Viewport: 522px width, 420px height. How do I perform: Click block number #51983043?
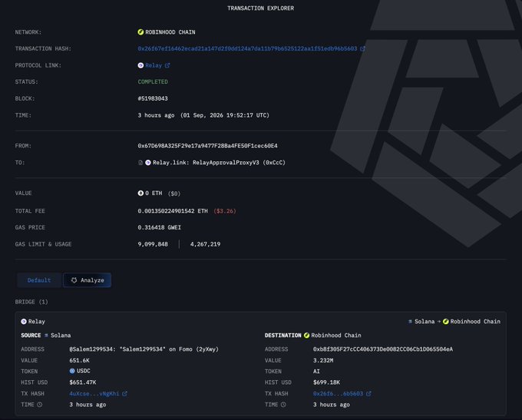coord(153,98)
